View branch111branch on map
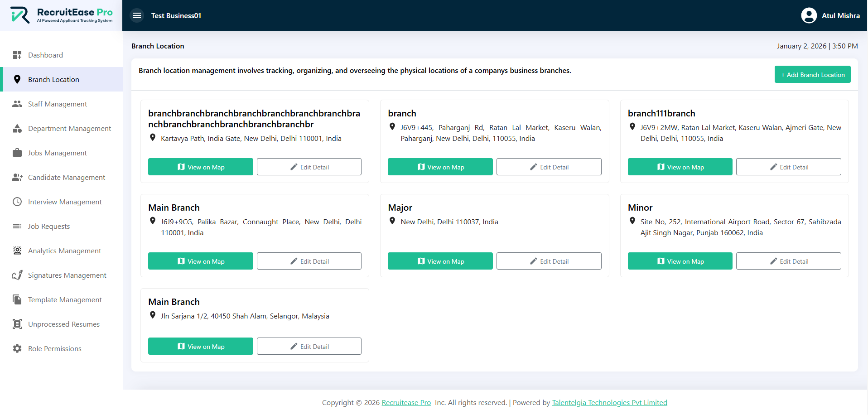 (680, 167)
